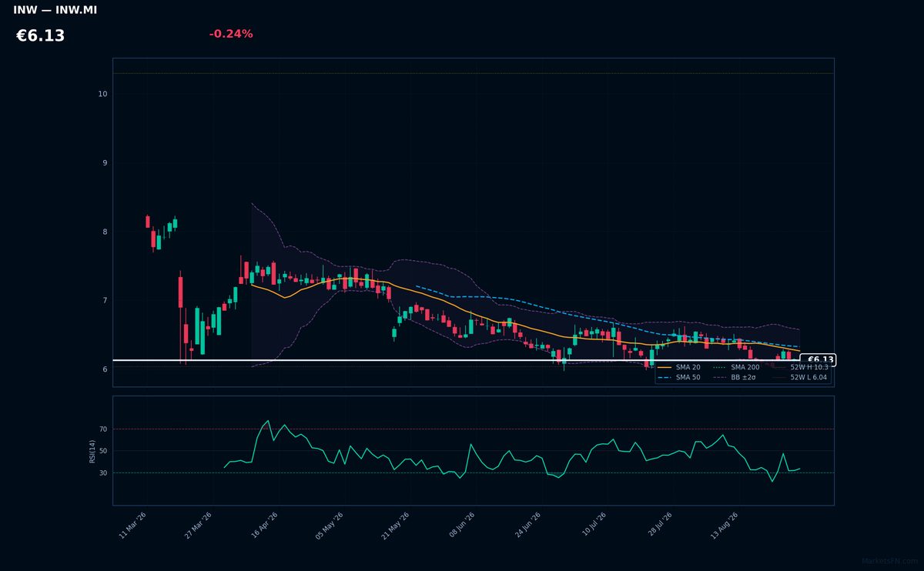Click the RSI 70 level label
Image resolution: width=924 pixels, height=571 pixels.
(x=103, y=429)
